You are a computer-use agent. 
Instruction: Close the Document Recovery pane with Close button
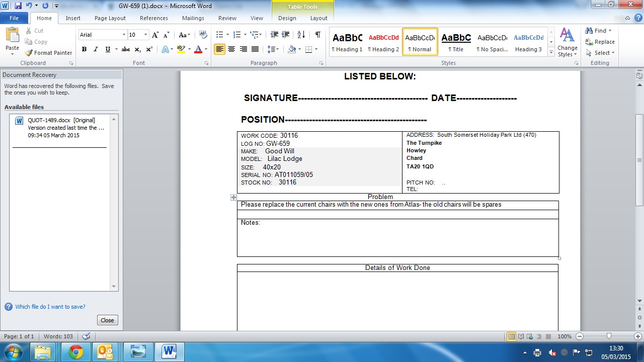[107, 320]
